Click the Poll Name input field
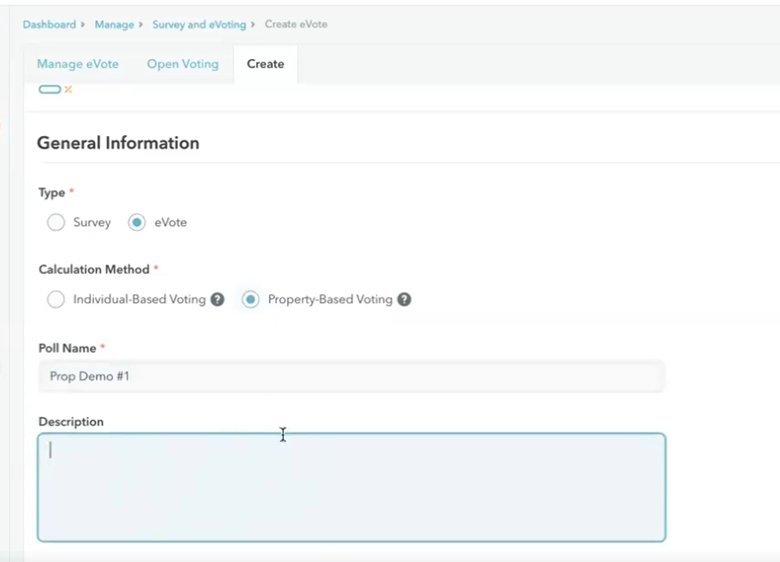The width and height of the screenshot is (780, 562). click(351, 376)
